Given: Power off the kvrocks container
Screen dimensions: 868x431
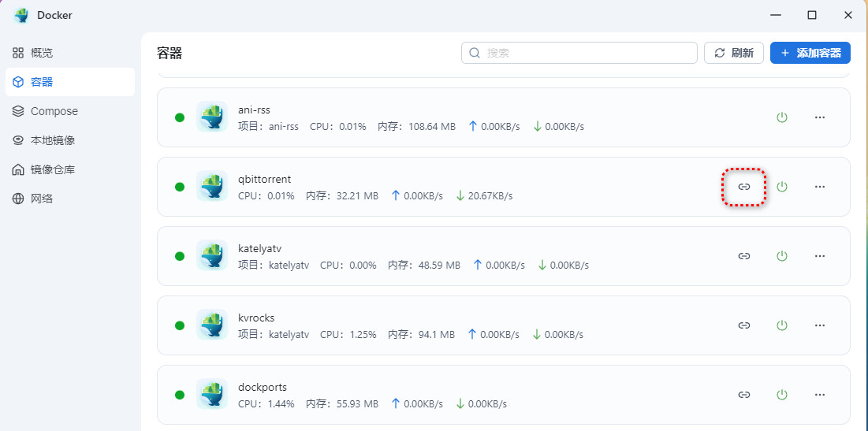Looking at the screenshot, I should 782,325.
